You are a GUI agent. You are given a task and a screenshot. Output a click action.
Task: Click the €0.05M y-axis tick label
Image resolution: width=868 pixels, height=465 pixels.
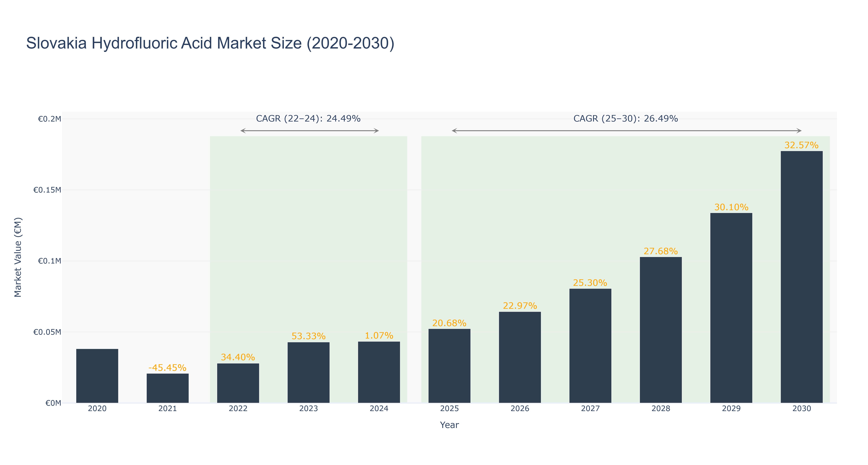(x=47, y=332)
